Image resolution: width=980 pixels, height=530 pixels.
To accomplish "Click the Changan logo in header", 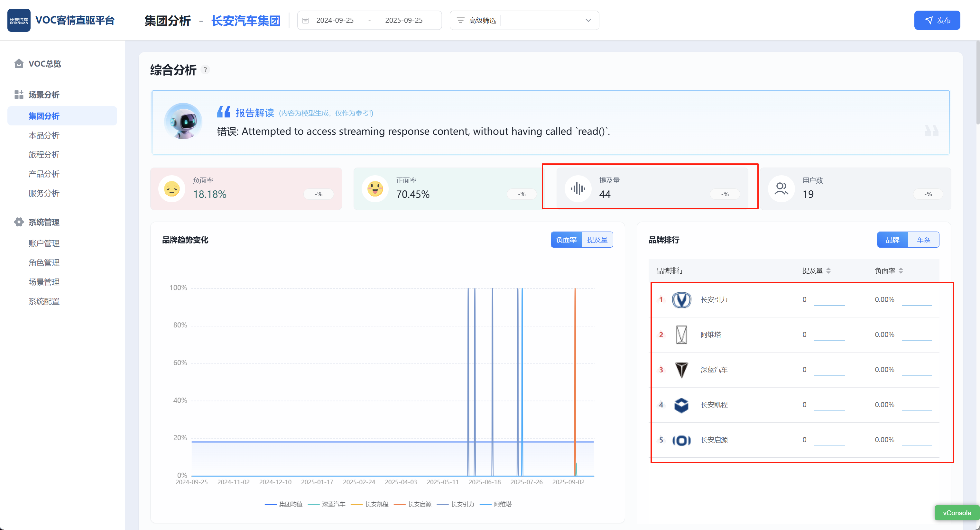I will click(x=19, y=20).
